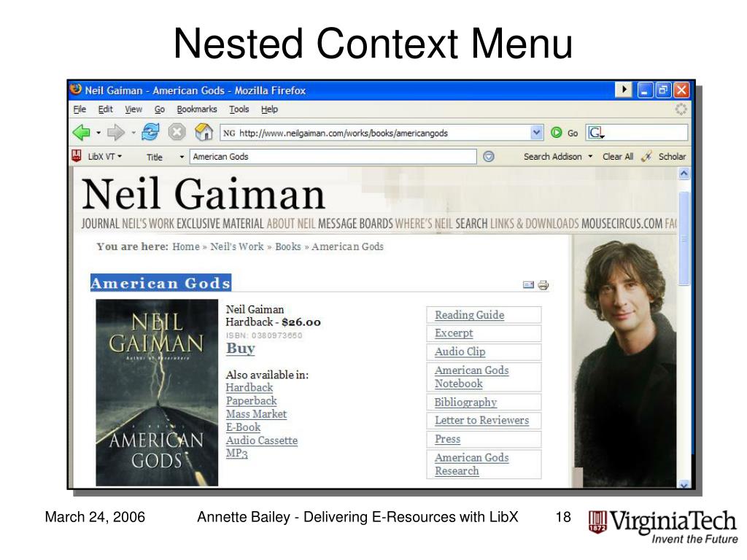Click the address bar URL field
This screenshot has width=747, height=560.
pyautogui.click(x=381, y=133)
